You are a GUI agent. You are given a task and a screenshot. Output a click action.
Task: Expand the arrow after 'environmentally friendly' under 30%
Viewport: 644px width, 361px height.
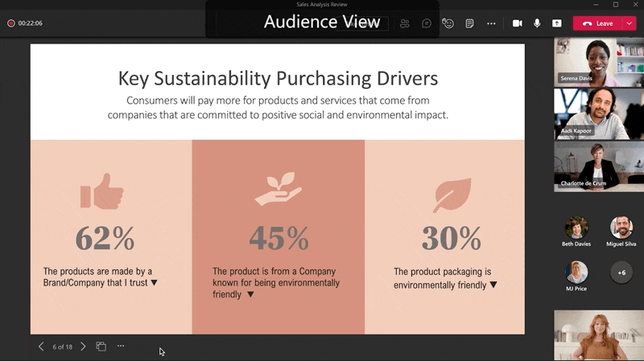[493, 285]
